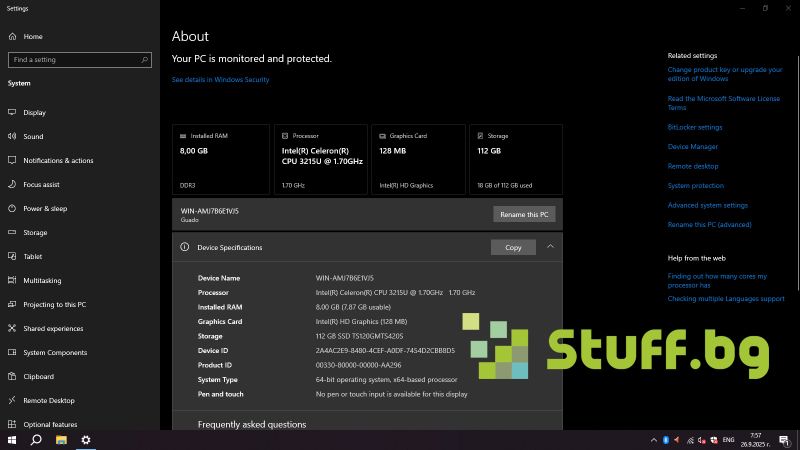Click the Rename this PC button
Image resolution: width=800 pixels, height=450 pixels.
524,214
